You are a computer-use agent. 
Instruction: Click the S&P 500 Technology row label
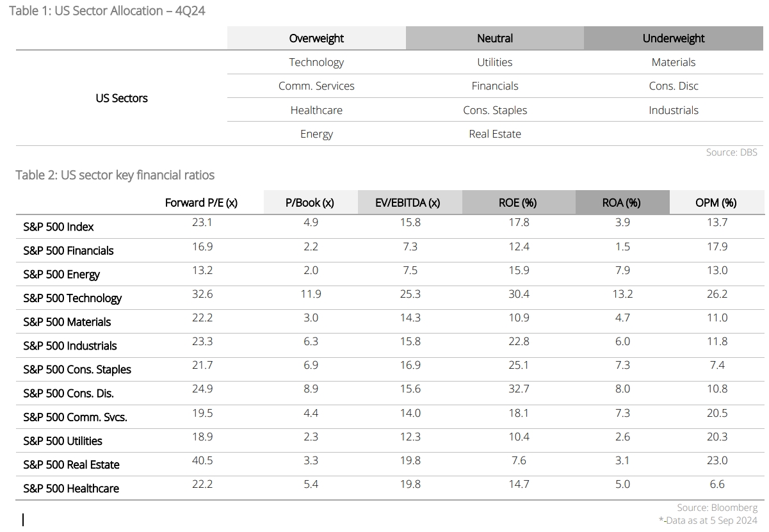click(72, 298)
